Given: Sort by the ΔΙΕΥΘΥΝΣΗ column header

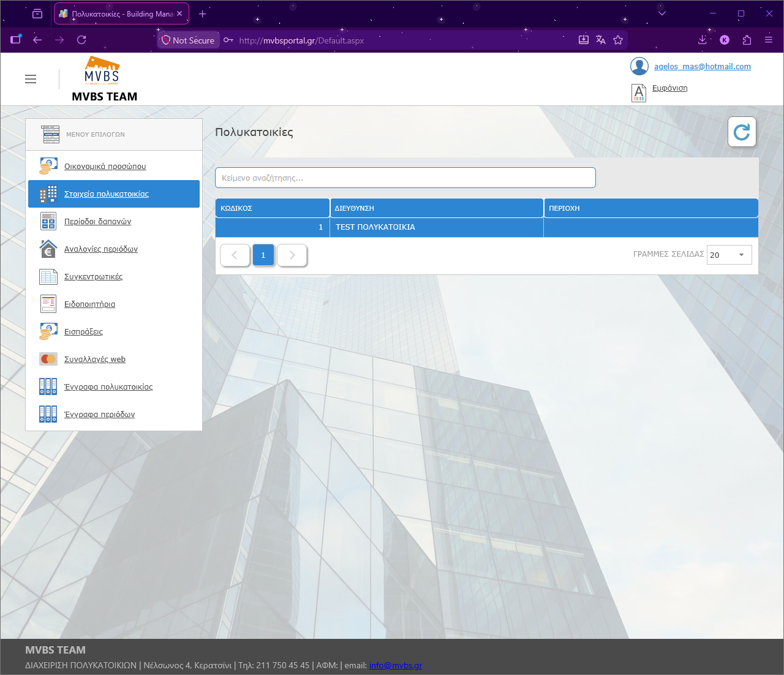Looking at the screenshot, I should 437,208.
